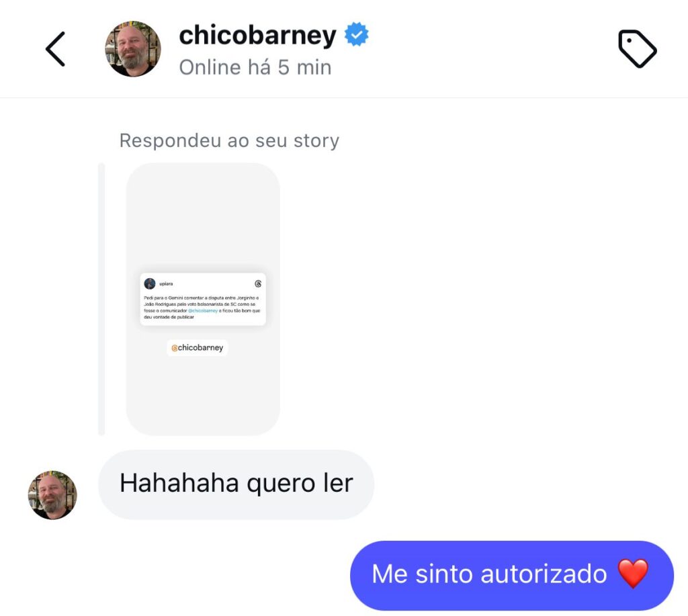The height and width of the screenshot is (616, 688).
Task: Tap the blue verified badge
Action: point(356,34)
